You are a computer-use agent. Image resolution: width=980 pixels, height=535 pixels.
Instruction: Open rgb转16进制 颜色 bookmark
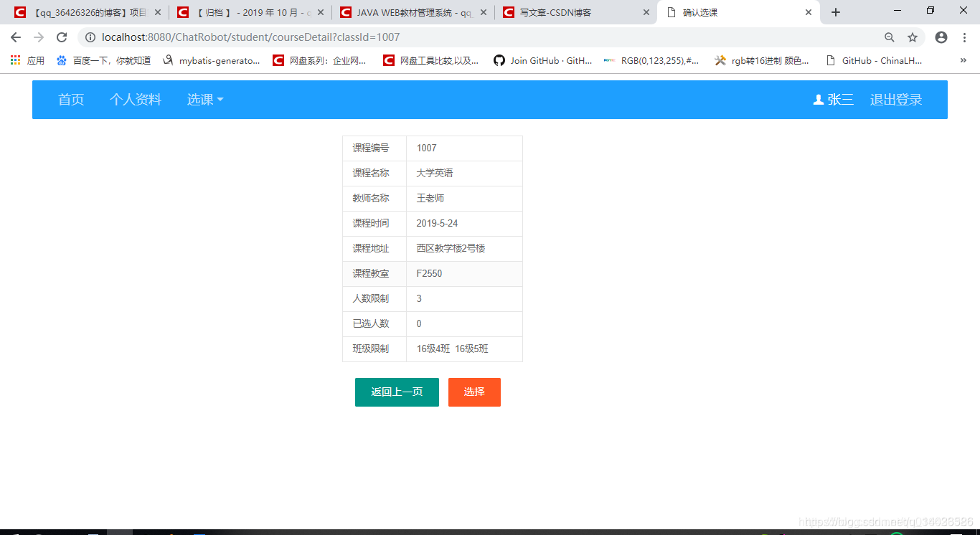pos(762,61)
